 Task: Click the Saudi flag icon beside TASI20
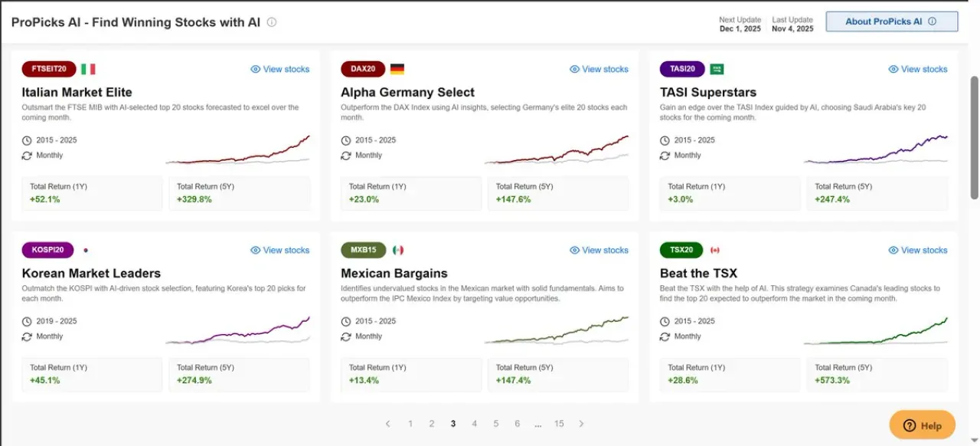[x=717, y=69]
